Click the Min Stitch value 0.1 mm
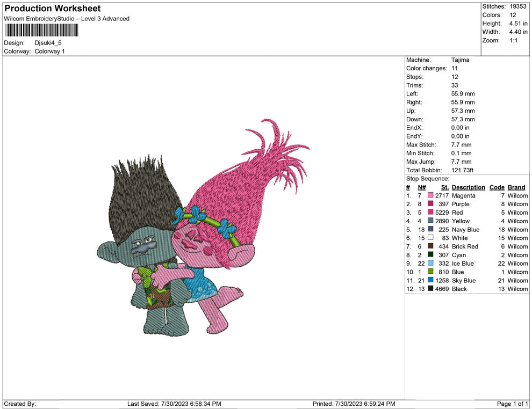This screenshot has height=409, width=532. point(462,153)
